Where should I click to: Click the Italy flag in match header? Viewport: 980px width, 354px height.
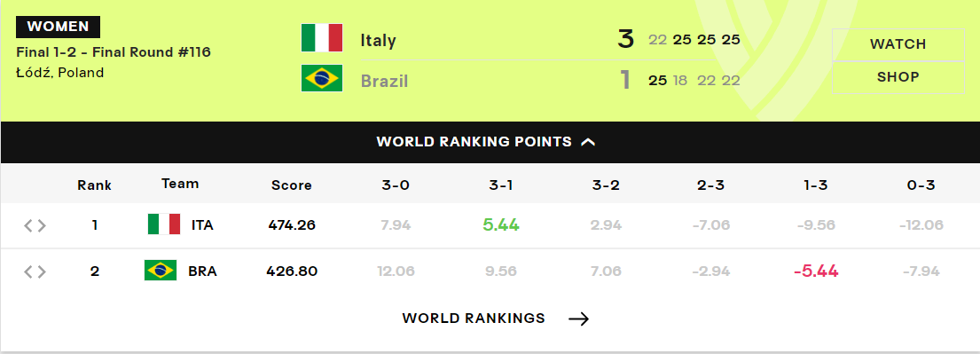(x=322, y=37)
